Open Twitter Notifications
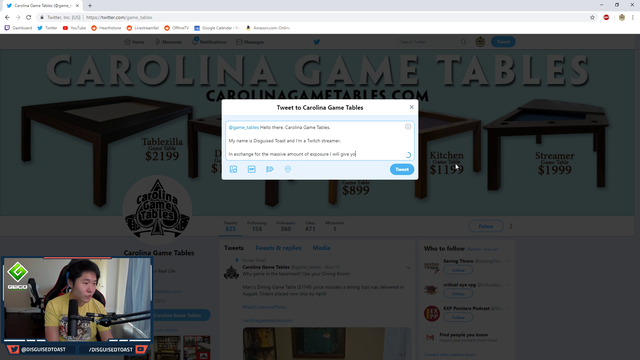Screen dimensions: 640x360 tap(209, 42)
